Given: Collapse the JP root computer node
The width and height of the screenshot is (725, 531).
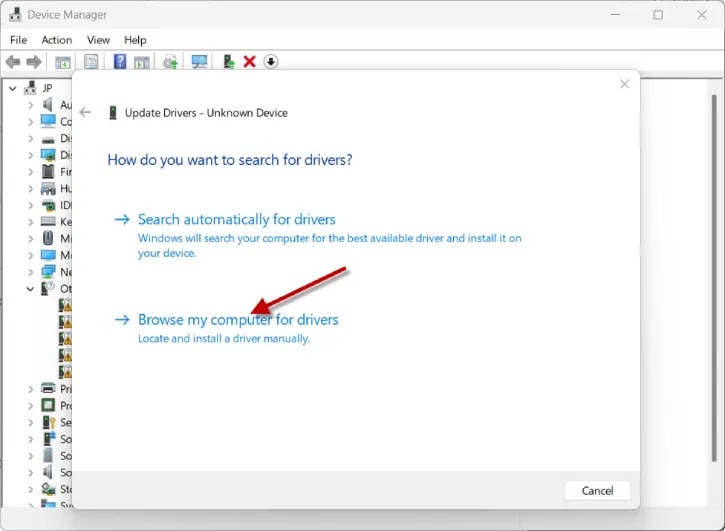Looking at the screenshot, I should pyautogui.click(x=13, y=88).
